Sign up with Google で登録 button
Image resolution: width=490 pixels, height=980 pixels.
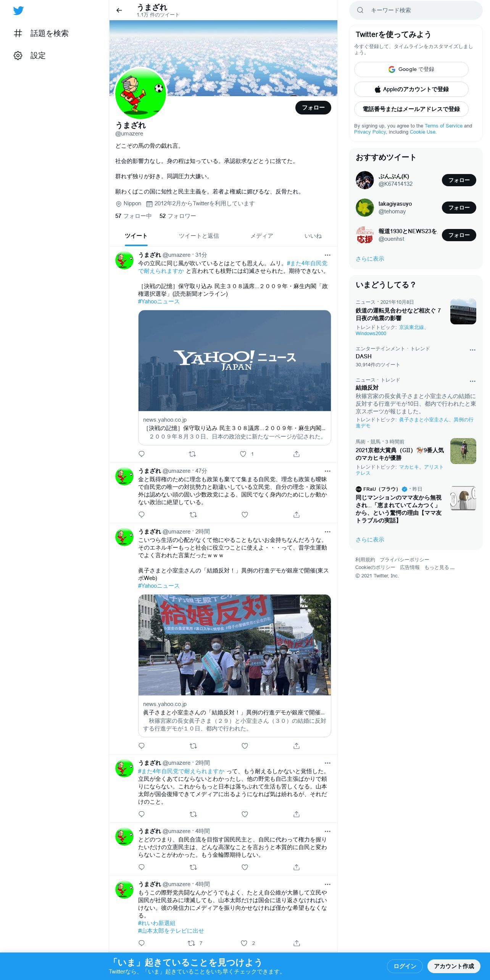[x=411, y=69]
